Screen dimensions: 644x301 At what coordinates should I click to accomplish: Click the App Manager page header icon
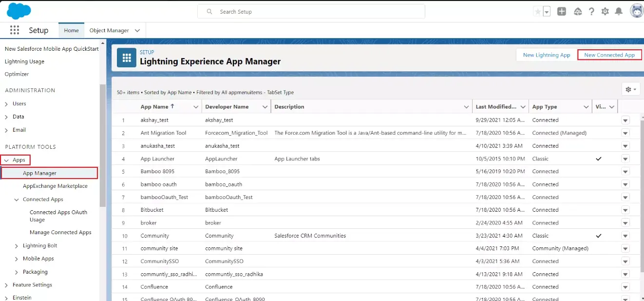click(x=127, y=58)
